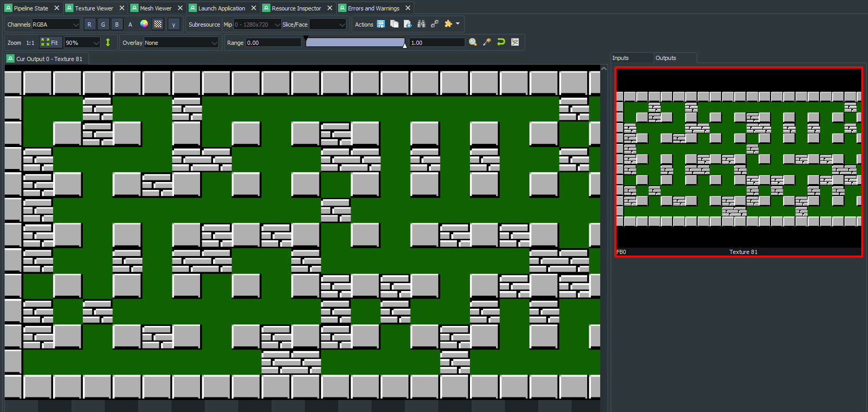868x412 pixels.
Task: Open the Mip level dropdown
Action: click(x=257, y=25)
